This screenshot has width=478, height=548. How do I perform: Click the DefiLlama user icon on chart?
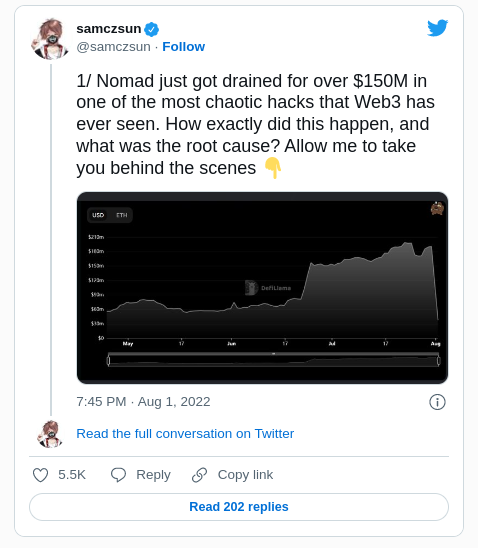437,208
